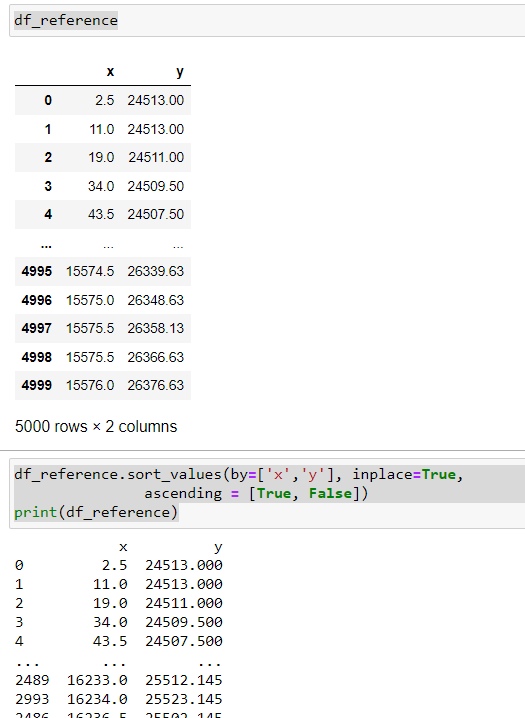Click the bold row index 1 in the table
Screen dimensions: 525x718
(x=48, y=129)
